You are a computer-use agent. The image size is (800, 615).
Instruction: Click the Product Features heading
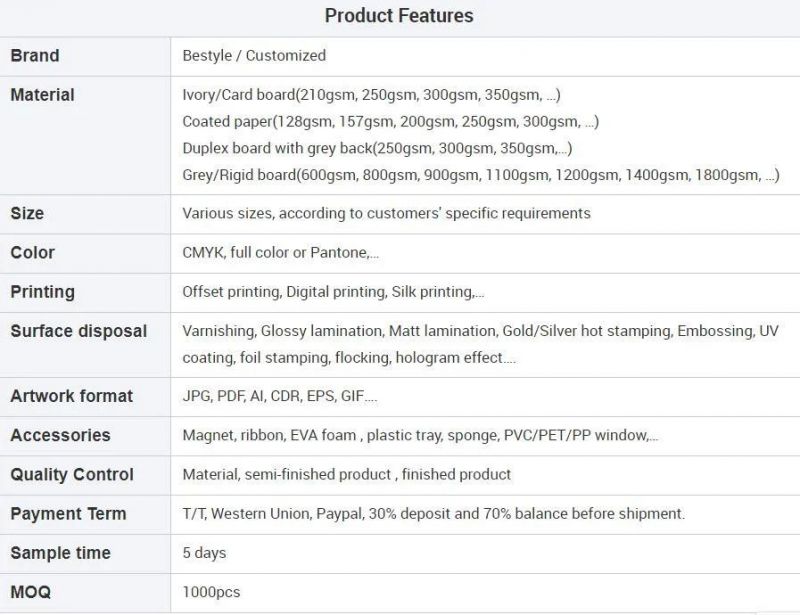click(399, 16)
